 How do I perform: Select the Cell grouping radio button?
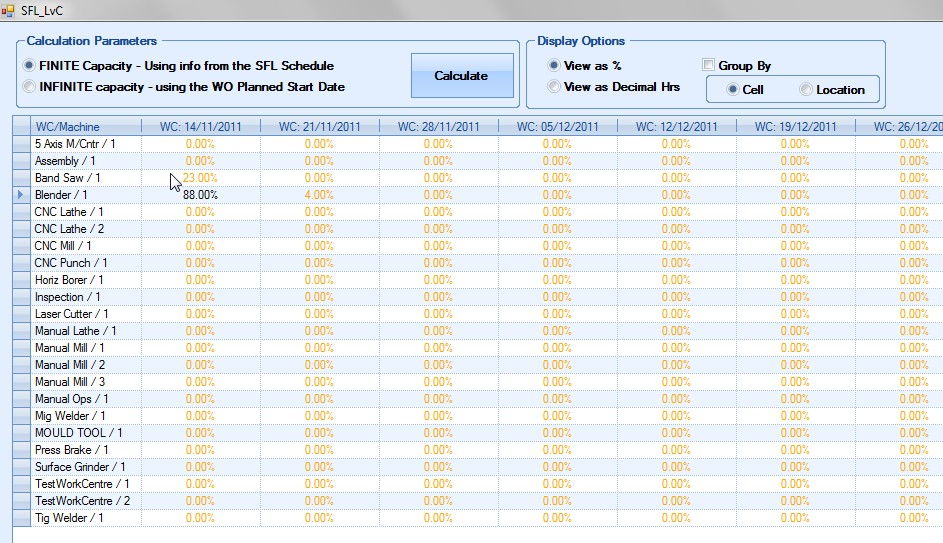tap(731, 90)
